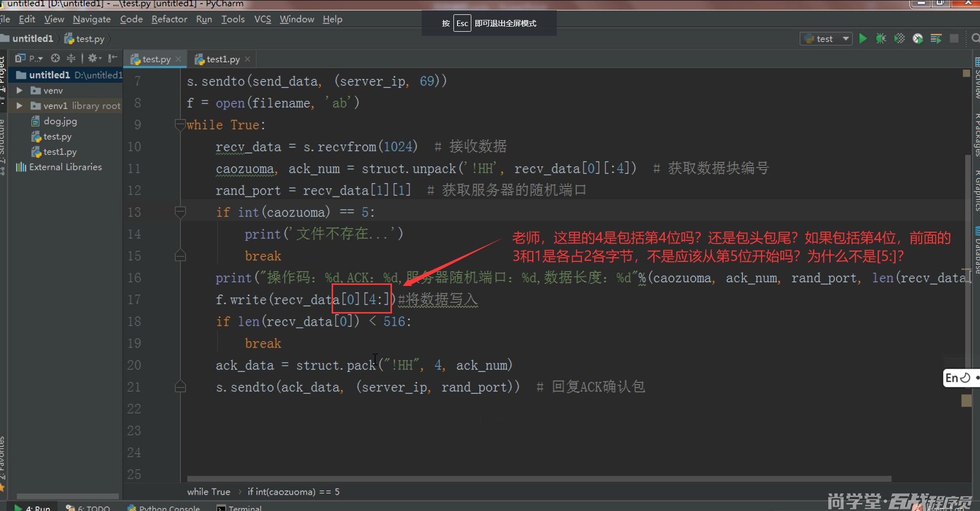Click 'while True' in the editor breadcrumb
The width and height of the screenshot is (980, 511).
click(209, 492)
